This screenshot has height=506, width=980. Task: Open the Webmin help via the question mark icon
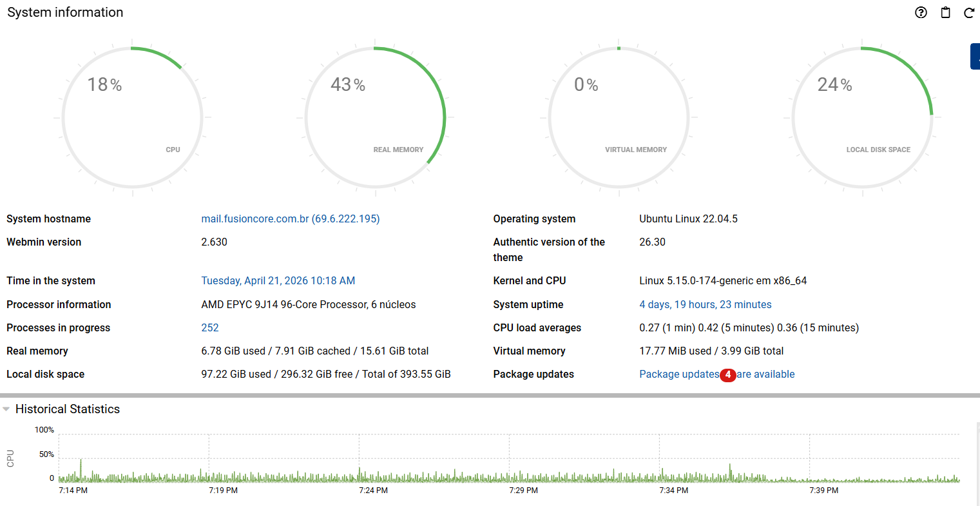pyautogui.click(x=921, y=12)
